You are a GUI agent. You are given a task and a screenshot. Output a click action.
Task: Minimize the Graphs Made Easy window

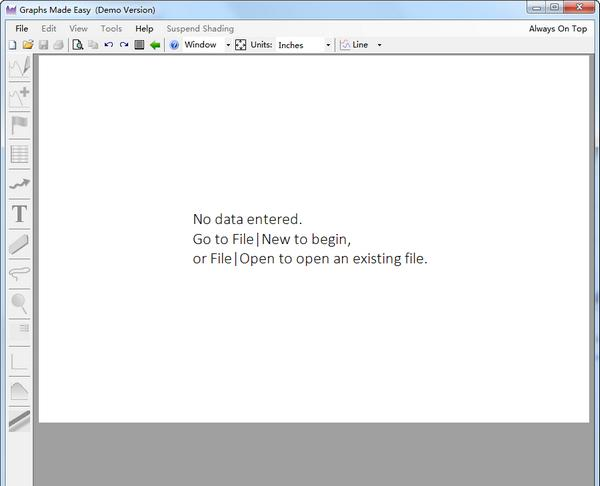(x=536, y=8)
